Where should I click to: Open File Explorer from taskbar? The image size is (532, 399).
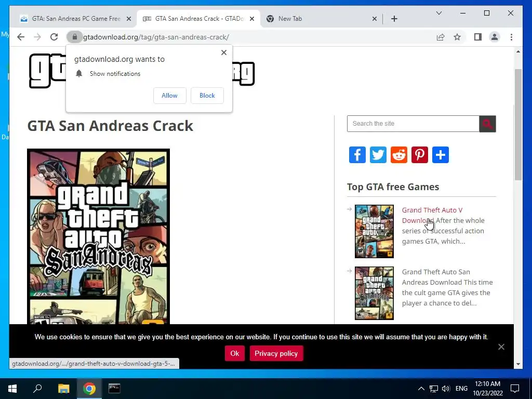coord(63,389)
